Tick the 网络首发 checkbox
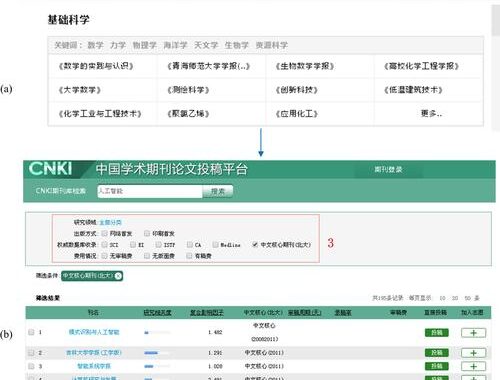Viewport: 500px width, 380px height. [104, 233]
